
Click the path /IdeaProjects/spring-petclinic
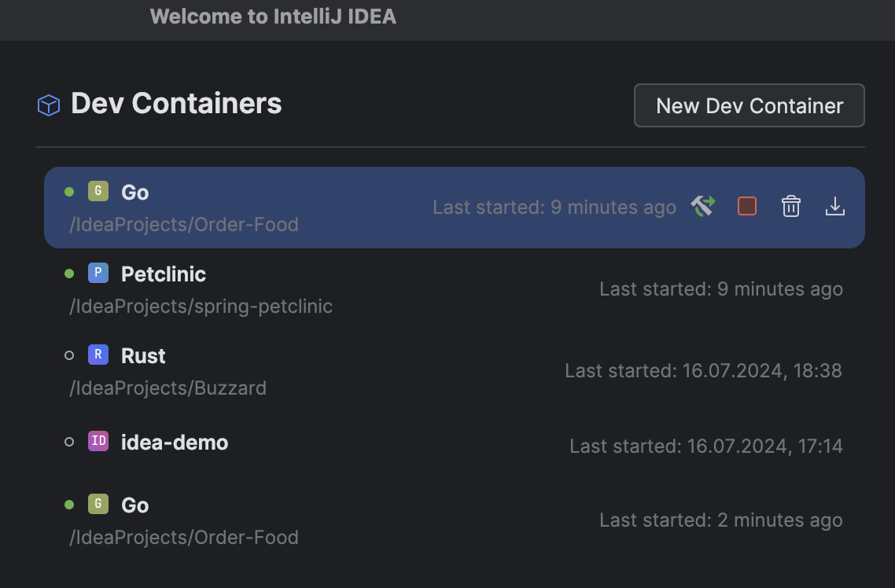point(199,307)
